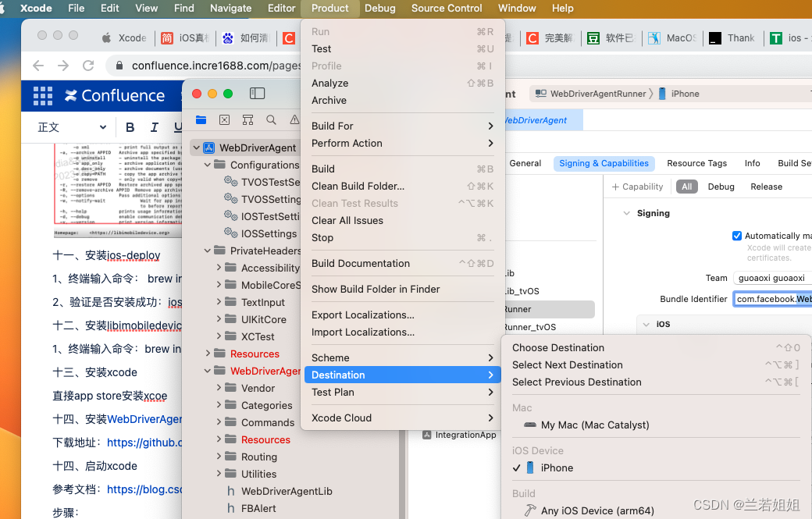Collapse the WebDriverAgent project tree
The width and height of the screenshot is (812, 519).
coord(196,148)
